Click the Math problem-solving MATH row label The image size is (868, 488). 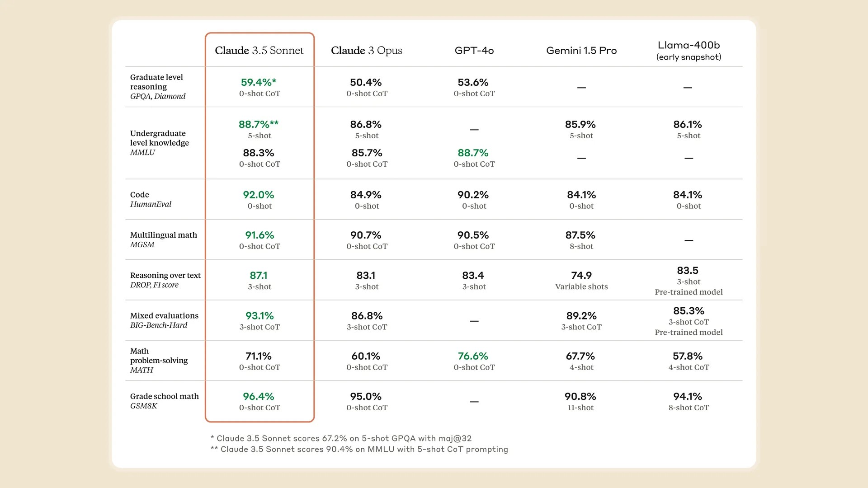pos(159,360)
